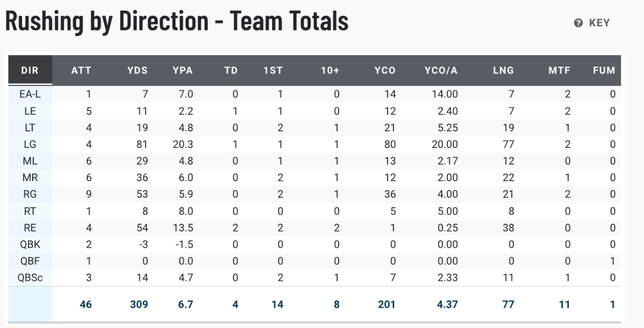Click the question mark KEY icon

pyautogui.click(x=578, y=23)
